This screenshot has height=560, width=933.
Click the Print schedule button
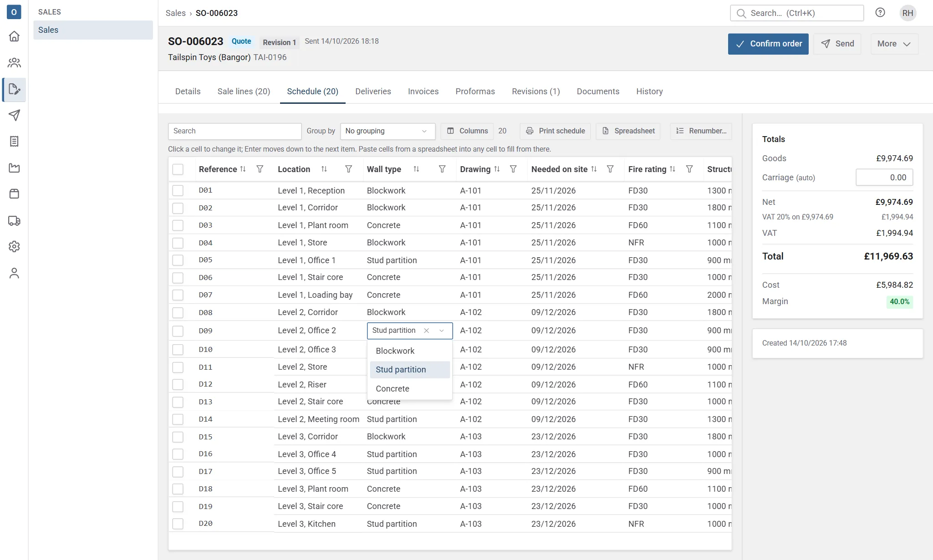pyautogui.click(x=555, y=131)
